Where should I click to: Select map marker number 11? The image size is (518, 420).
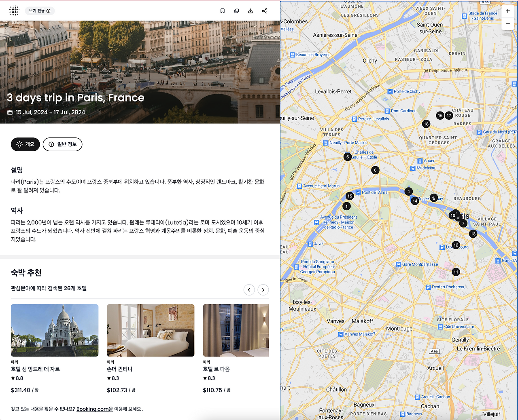pos(456,272)
